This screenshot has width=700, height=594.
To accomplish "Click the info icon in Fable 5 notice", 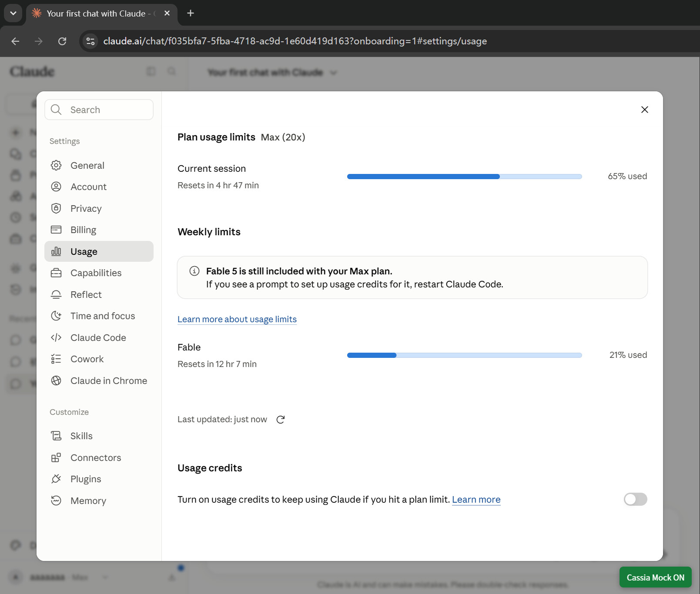I will pos(194,271).
